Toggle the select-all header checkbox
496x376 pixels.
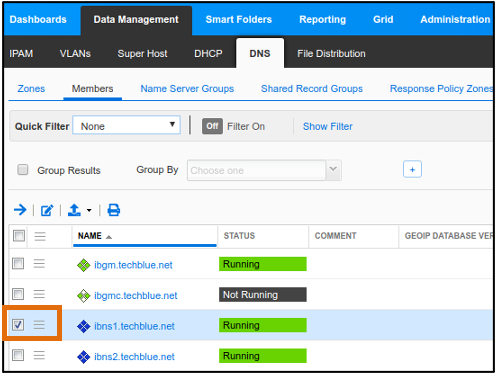(19, 236)
